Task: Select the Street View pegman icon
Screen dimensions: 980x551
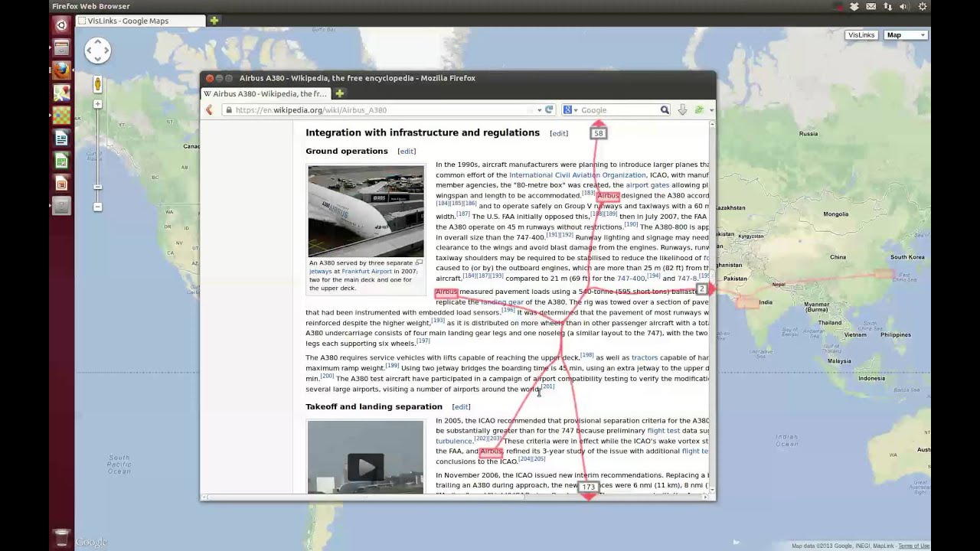Action: coord(97,84)
